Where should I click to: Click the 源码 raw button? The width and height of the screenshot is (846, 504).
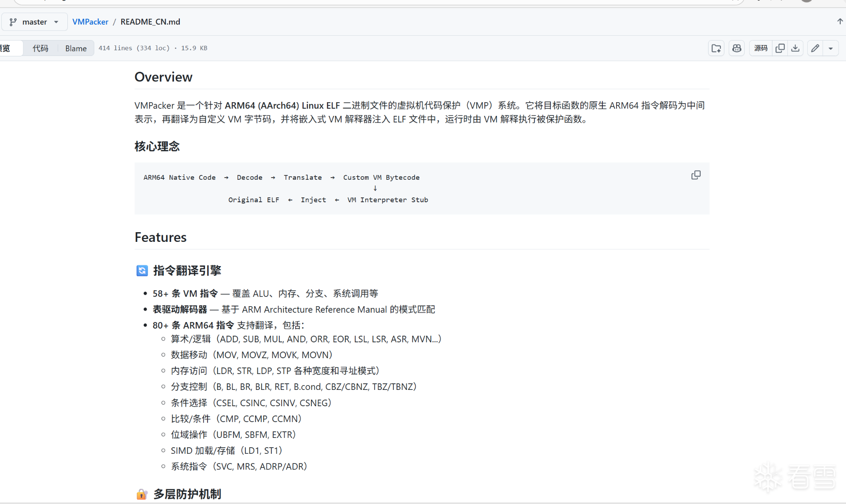click(761, 48)
